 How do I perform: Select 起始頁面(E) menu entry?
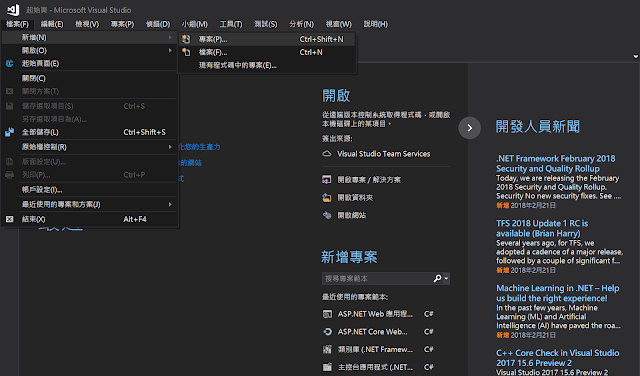[x=90, y=64]
